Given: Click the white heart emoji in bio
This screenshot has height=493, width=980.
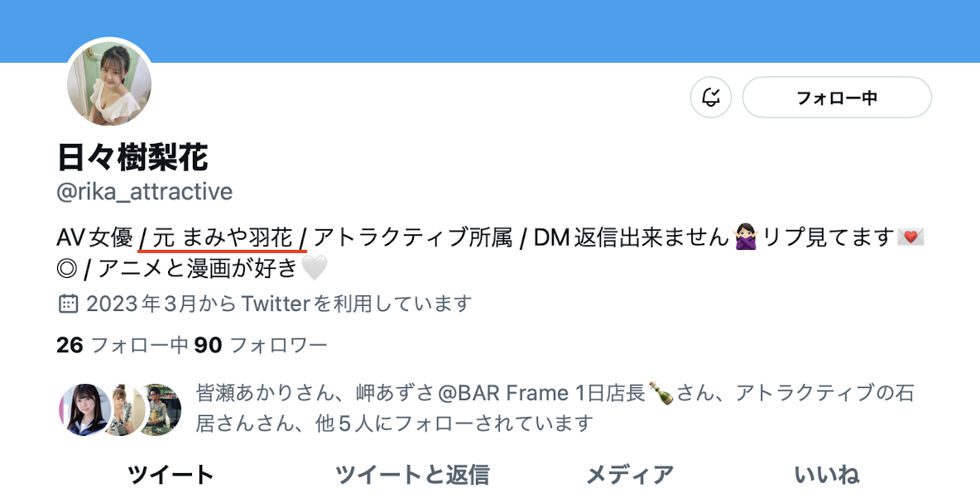Looking at the screenshot, I should click(x=314, y=268).
